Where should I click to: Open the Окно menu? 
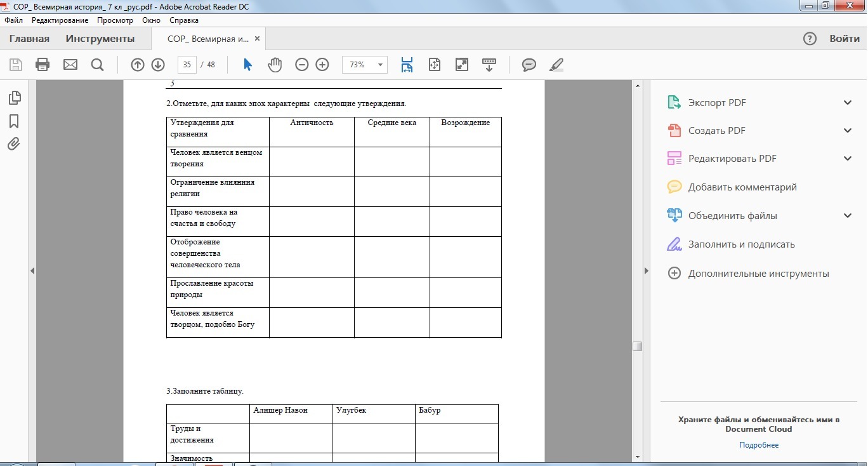coord(152,20)
